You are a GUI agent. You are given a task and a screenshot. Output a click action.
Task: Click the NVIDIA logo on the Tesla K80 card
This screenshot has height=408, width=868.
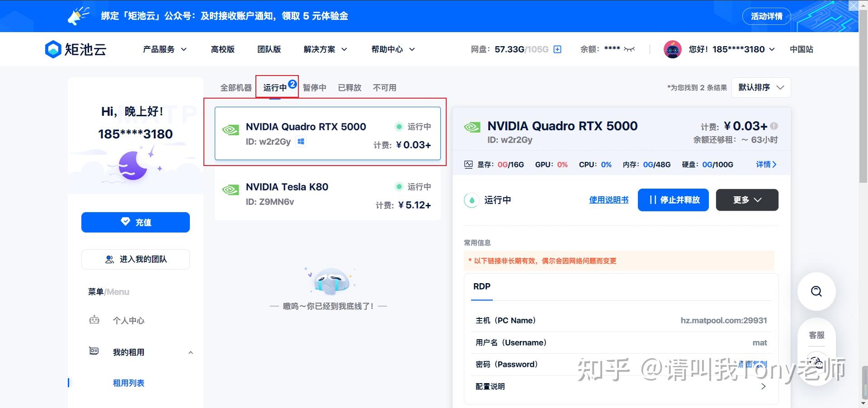click(231, 190)
